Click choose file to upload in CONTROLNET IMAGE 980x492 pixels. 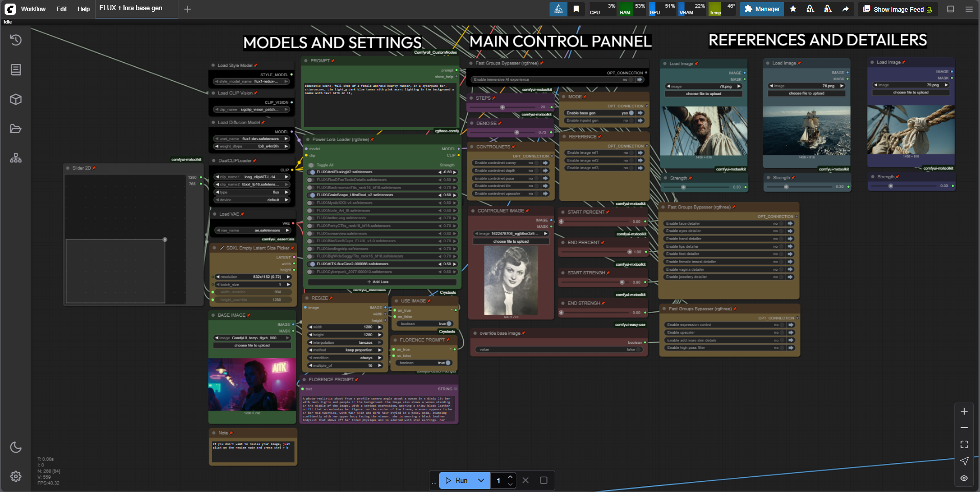(x=511, y=241)
